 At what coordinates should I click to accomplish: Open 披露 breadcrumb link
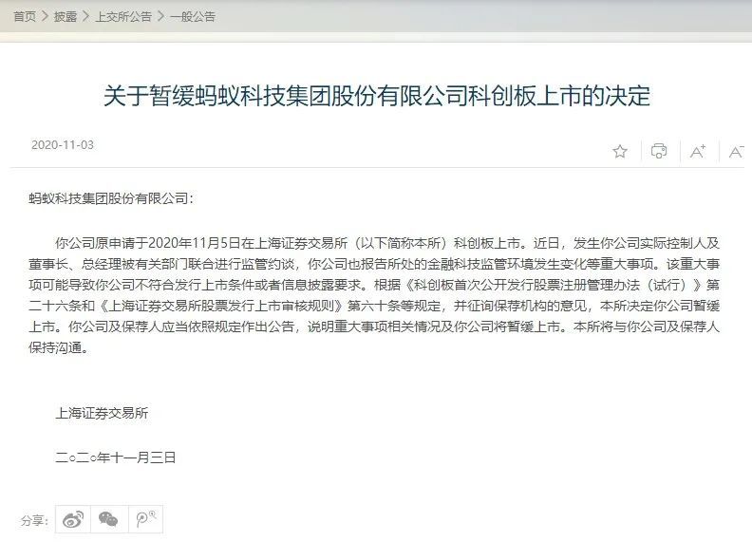click(66, 17)
